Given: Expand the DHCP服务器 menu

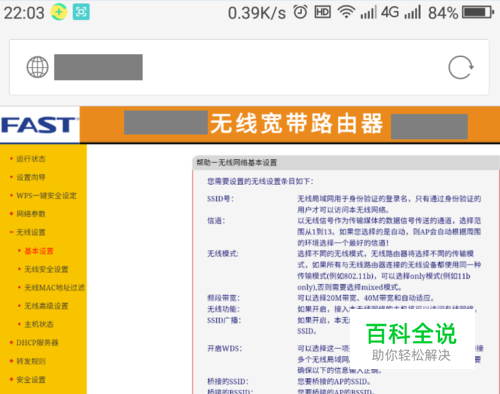Looking at the screenshot, I should [x=37, y=343].
